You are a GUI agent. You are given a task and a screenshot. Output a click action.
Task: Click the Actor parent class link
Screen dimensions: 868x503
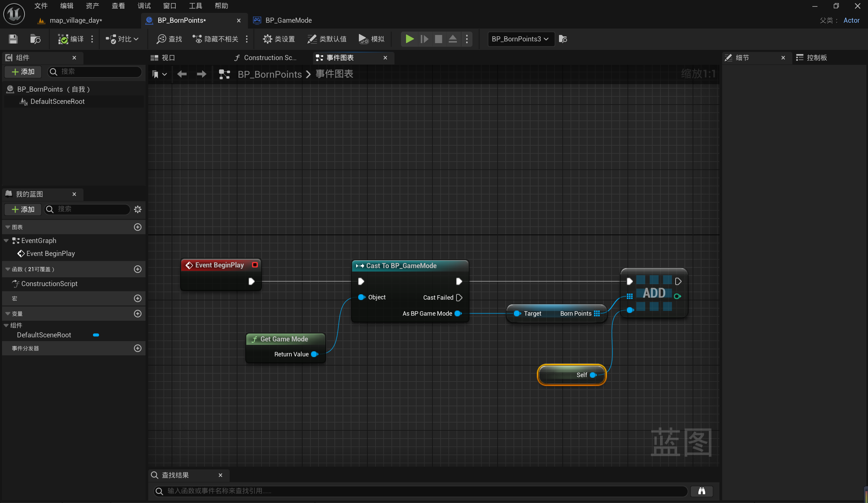[x=851, y=20]
